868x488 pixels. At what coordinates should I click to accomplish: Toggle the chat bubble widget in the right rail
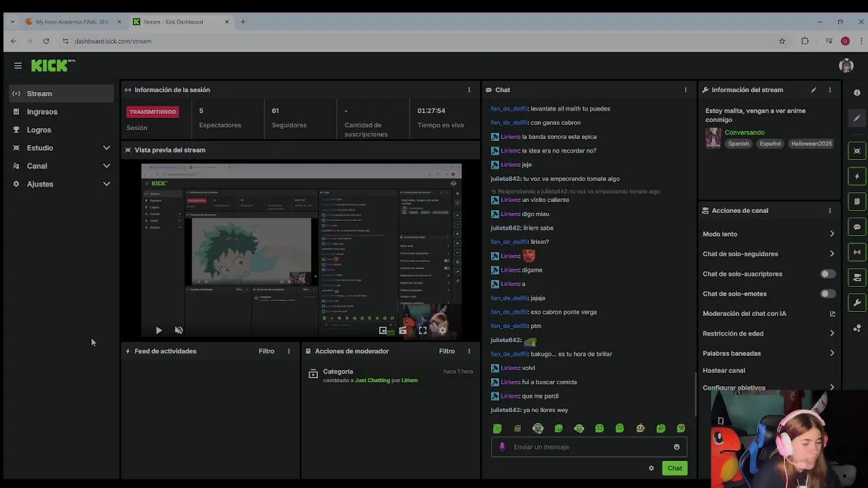[857, 227]
